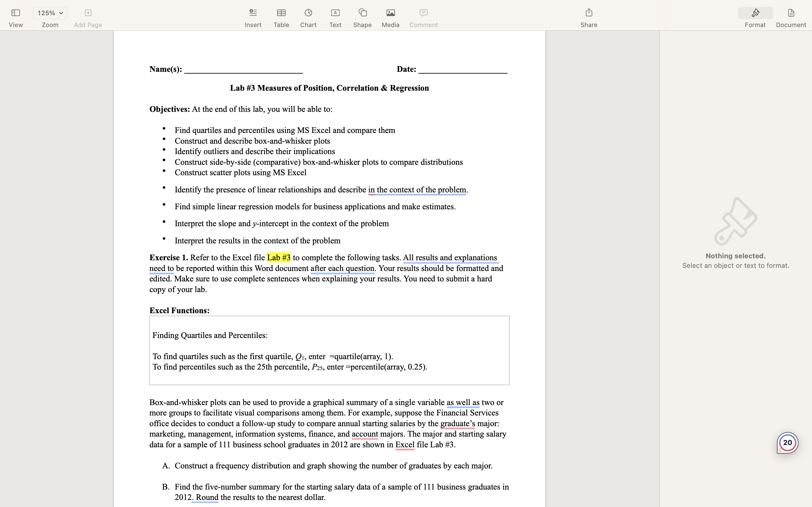The image size is (812, 507).
Task: Insert a Text box
Action: tap(335, 13)
